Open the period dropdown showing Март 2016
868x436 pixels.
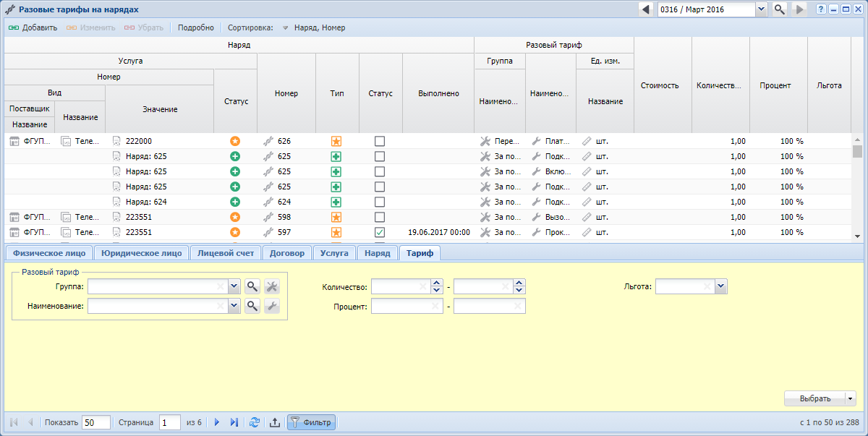[761, 9]
